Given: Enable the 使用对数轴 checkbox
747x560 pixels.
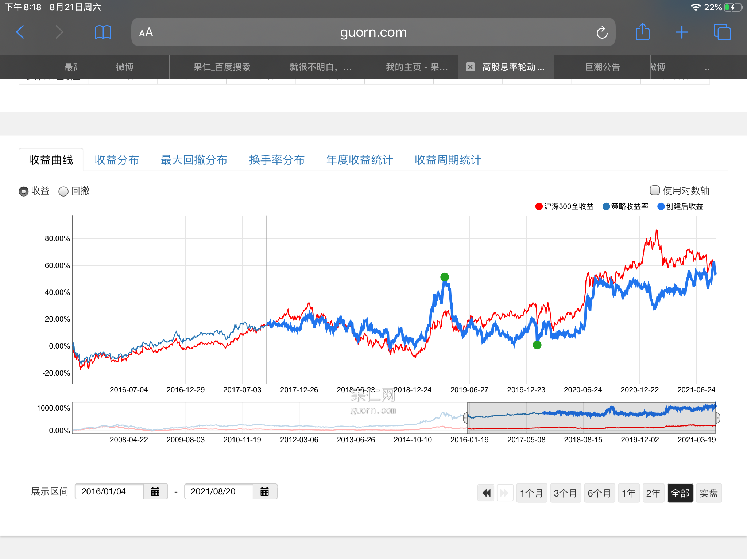Looking at the screenshot, I should [x=655, y=190].
